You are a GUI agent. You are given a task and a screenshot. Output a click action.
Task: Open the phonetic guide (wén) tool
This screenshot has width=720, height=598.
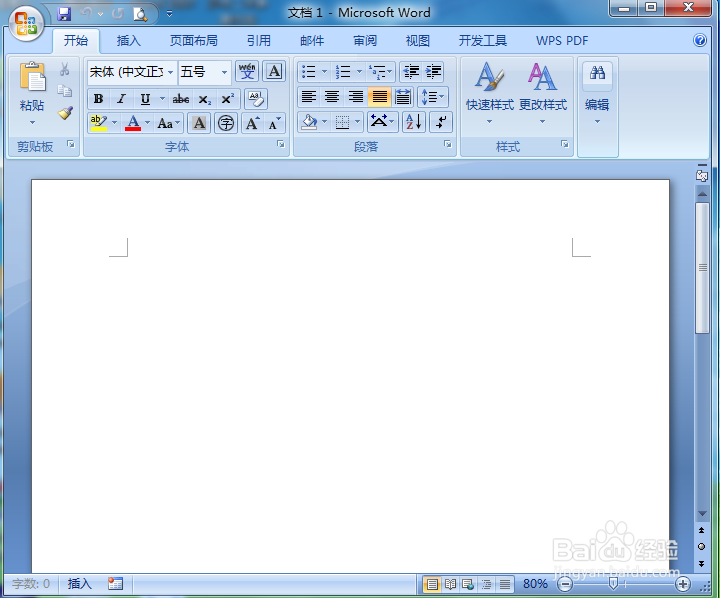[x=247, y=71]
